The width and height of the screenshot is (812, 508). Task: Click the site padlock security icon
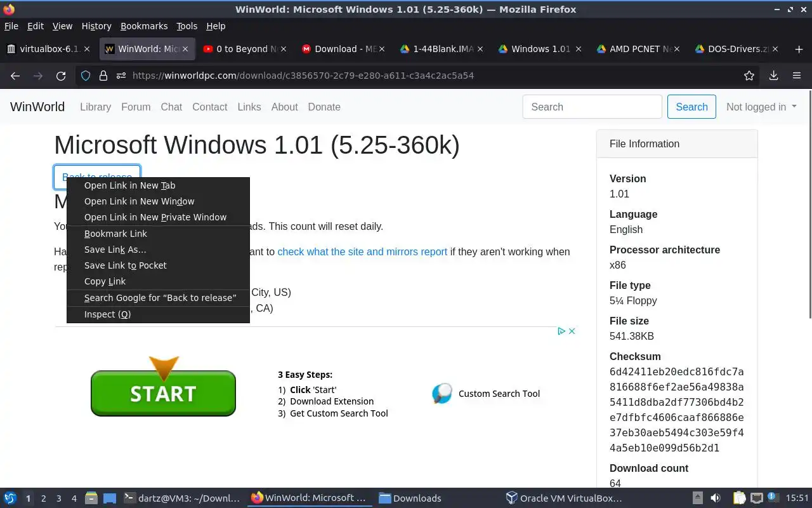(103, 76)
